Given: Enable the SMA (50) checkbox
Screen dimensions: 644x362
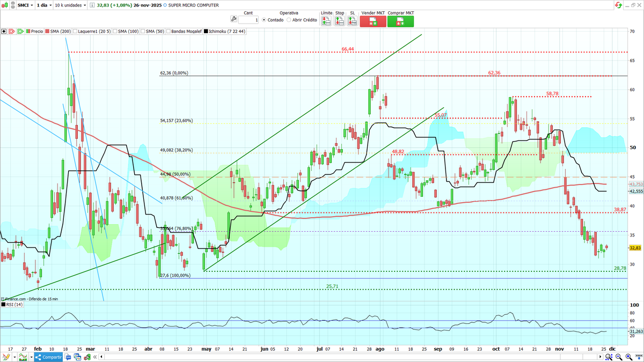Looking at the screenshot, I should pos(143,32).
